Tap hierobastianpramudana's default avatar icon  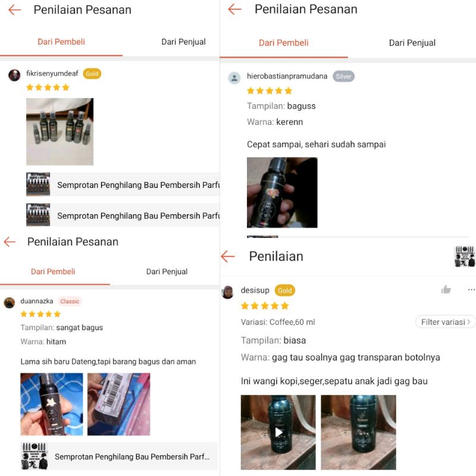pos(234,78)
